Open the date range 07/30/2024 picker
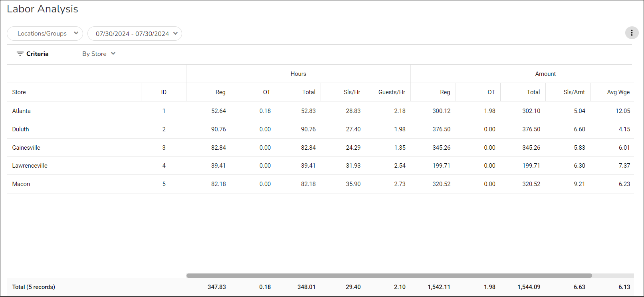Viewport: 644px width, 297px height. click(x=135, y=34)
